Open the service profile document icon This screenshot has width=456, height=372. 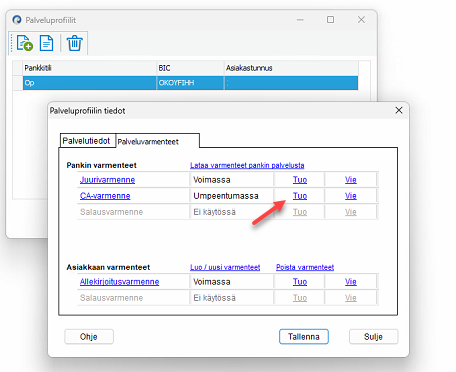coord(46,43)
